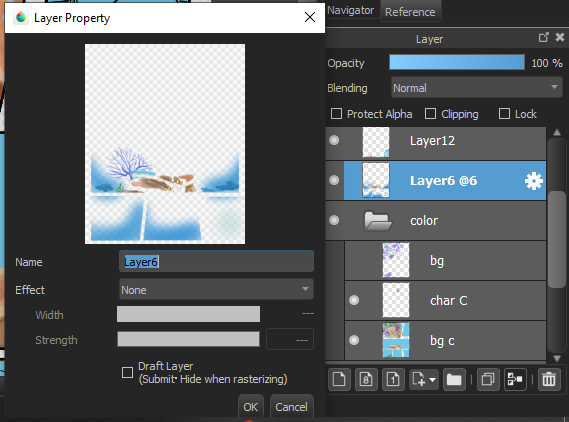Click Layer12 thumbnail

(x=376, y=142)
